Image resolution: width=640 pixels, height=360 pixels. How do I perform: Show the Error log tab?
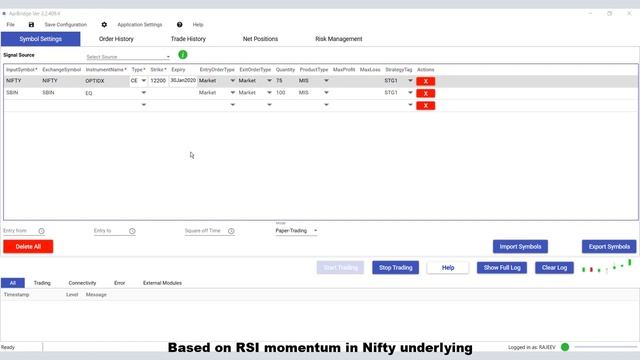click(x=119, y=283)
